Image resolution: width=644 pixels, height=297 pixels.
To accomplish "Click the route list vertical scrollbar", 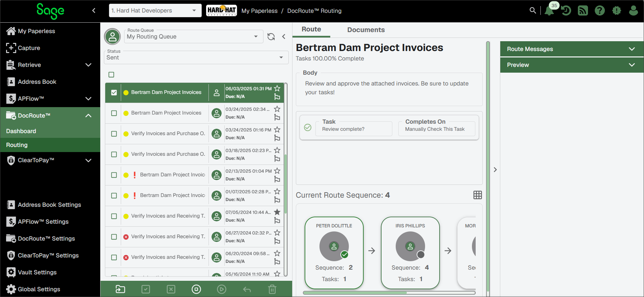I will pyautogui.click(x=286, y=184).
